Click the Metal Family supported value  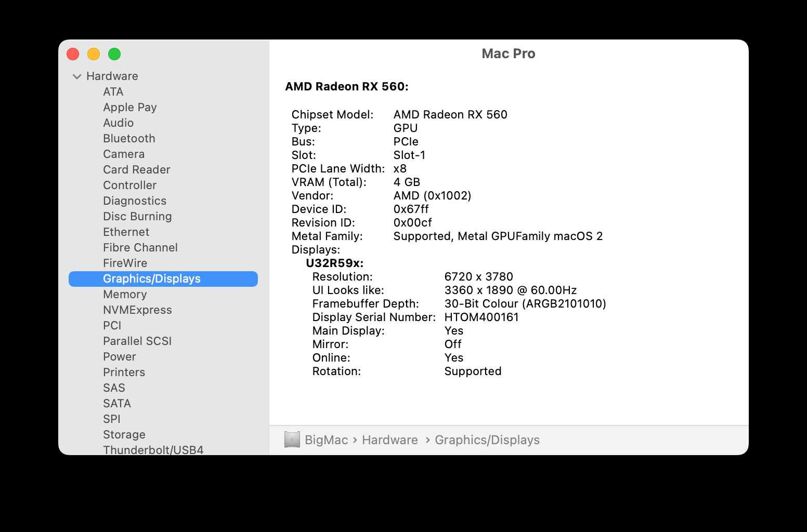pos(498,236)
